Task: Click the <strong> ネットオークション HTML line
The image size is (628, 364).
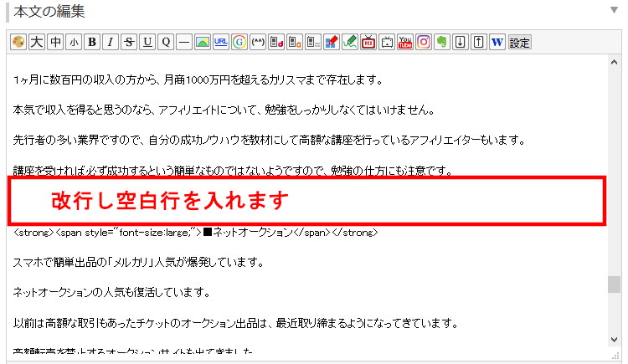Action: point(196,233)
